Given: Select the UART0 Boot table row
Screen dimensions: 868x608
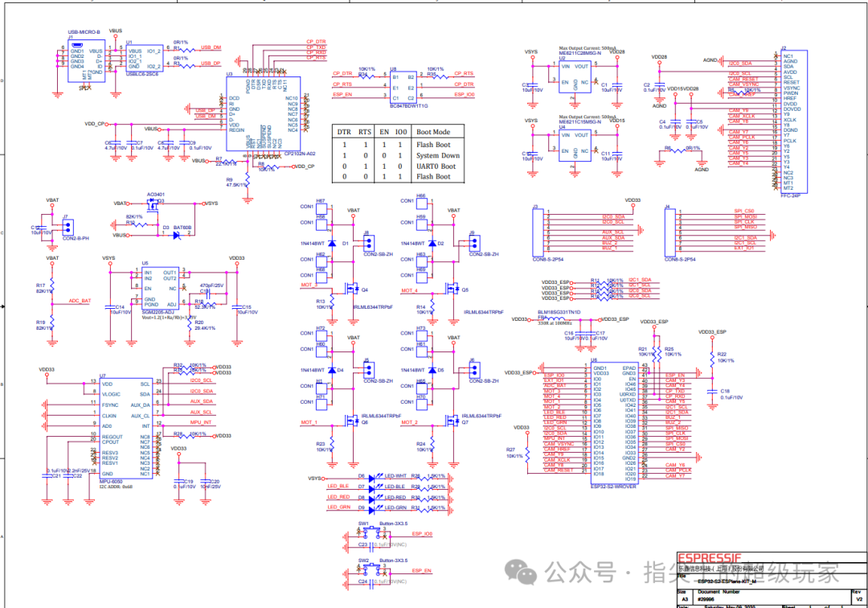Looking at the screenshot, I should click(x=393, y=166).
